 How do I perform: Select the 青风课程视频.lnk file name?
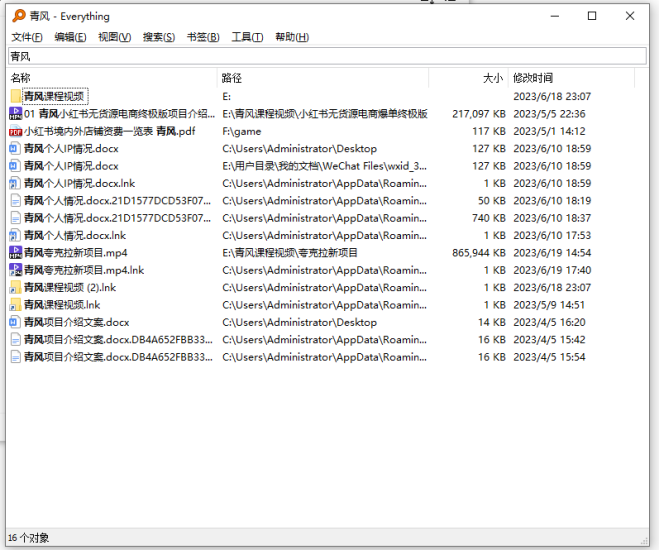tap(62, 305)
